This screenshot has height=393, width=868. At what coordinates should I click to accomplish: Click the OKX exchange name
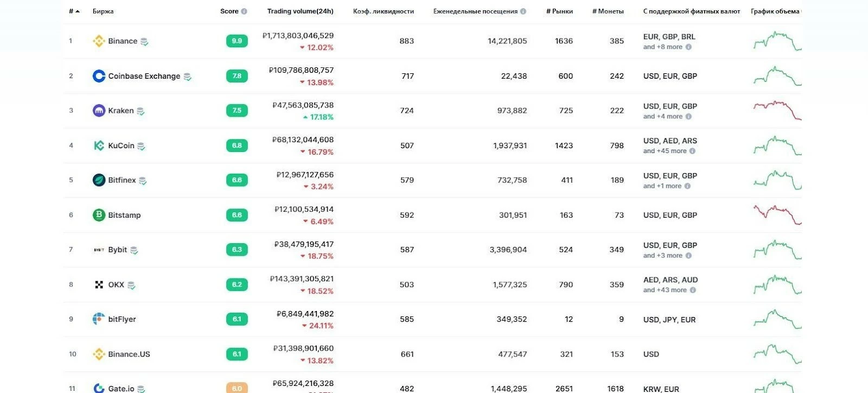pos(116,284)
